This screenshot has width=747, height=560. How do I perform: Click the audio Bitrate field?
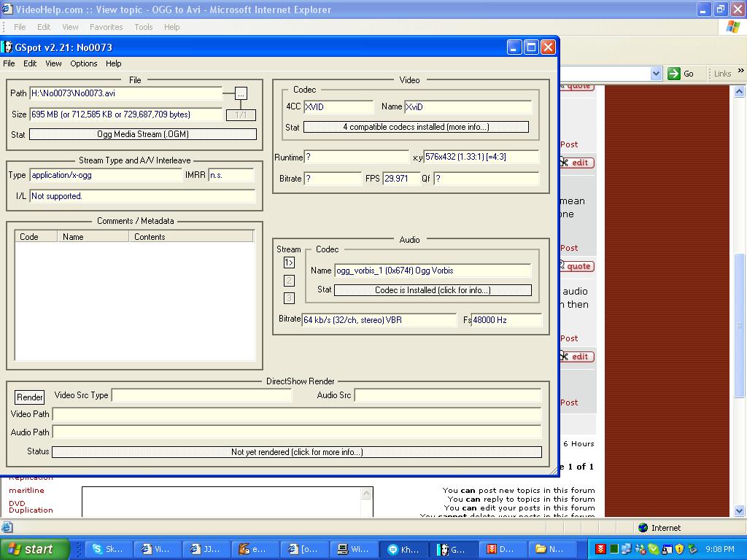point(379,320)
